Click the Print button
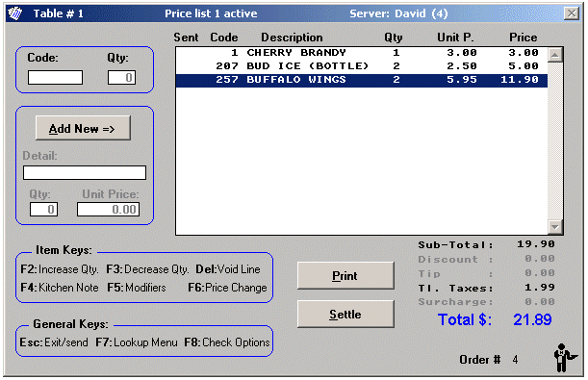The width and height of the screenshot is (588, 380). pyautogui.click(x=345, y=276)
